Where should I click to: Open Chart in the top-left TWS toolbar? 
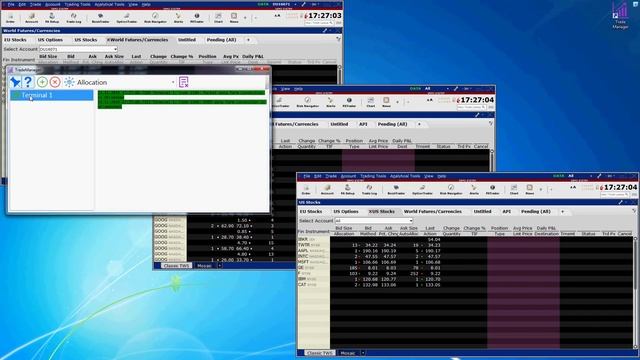click(x=218, y=18)
